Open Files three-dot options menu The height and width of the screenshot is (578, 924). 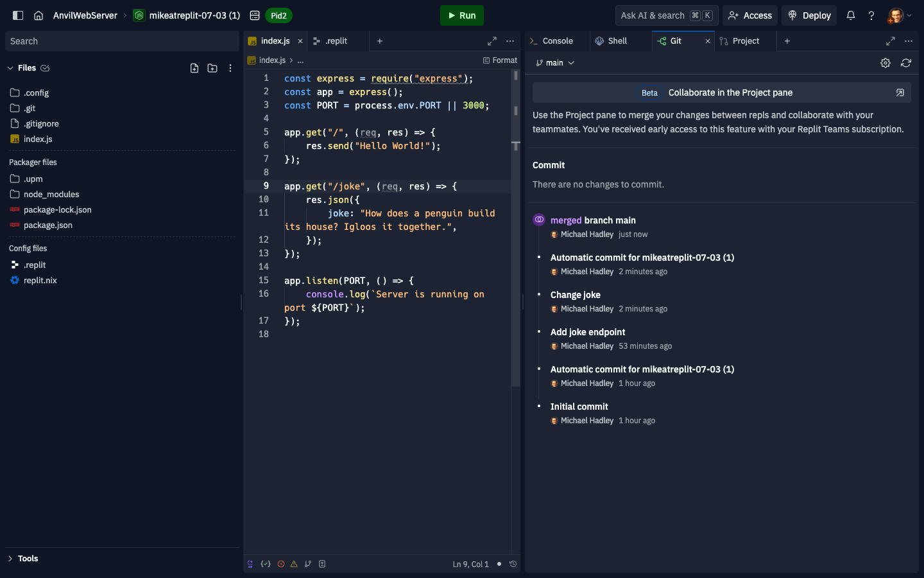click(230, 68)
